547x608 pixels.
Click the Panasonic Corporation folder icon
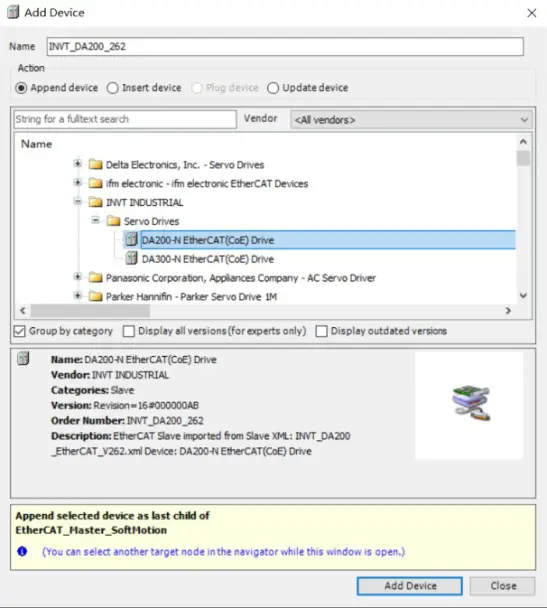click(95, 278)
